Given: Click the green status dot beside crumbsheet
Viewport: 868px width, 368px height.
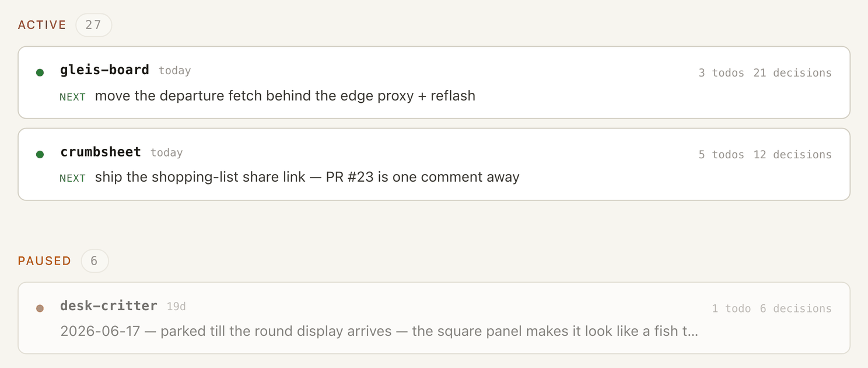Looking at the screenshot, I should coord(40,154).
